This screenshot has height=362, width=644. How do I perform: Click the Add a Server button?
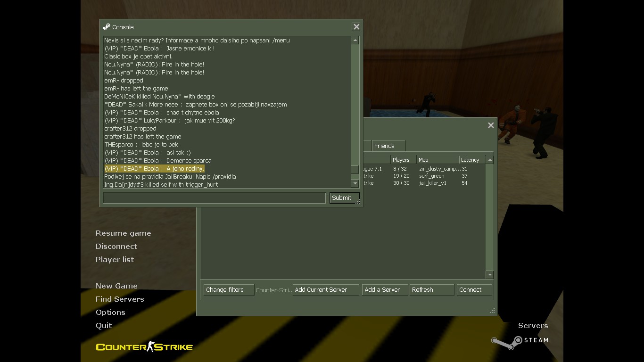coord(385,290)
